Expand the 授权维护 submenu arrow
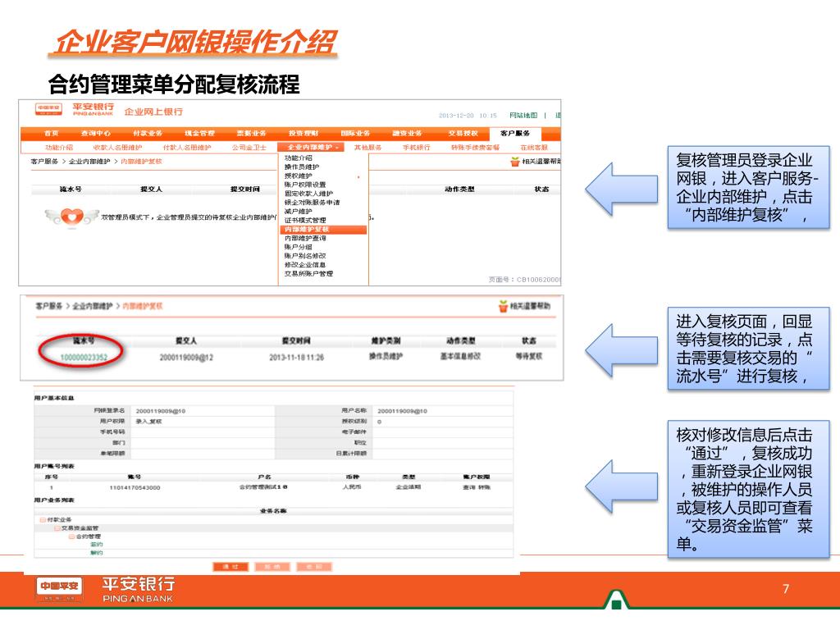Viewport: 840px width, 630px height. [358, 176]
